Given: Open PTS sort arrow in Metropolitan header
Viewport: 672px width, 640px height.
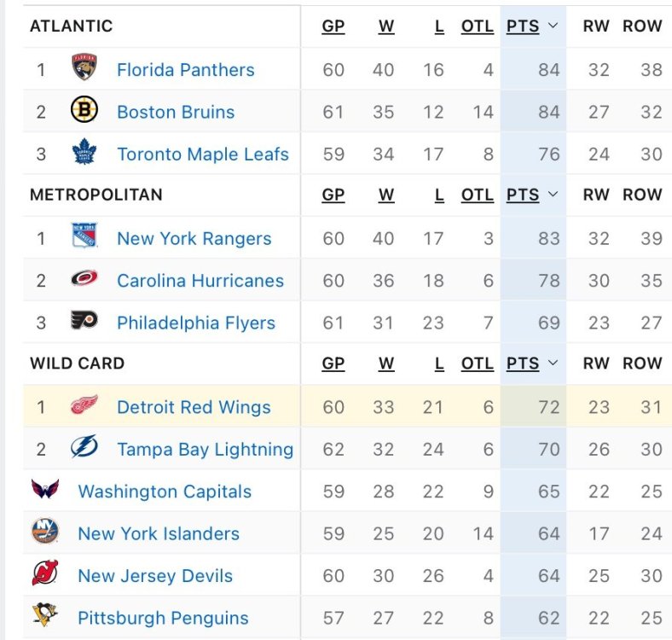Looking at the screenshot, I should pos(553,195).
